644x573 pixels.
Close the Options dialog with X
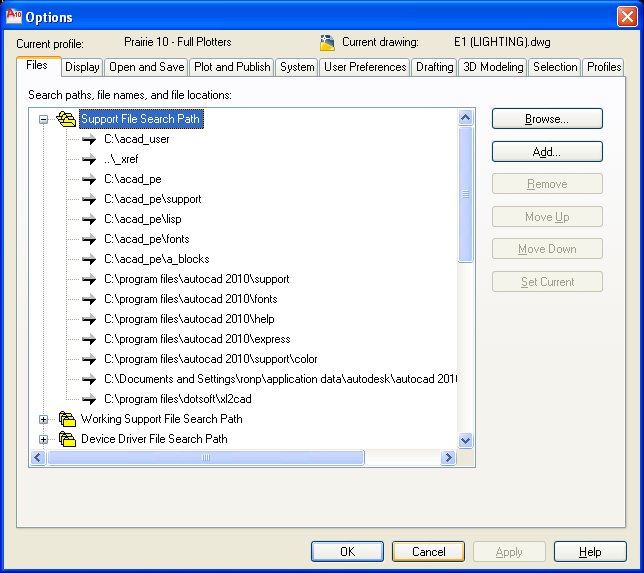627,17
